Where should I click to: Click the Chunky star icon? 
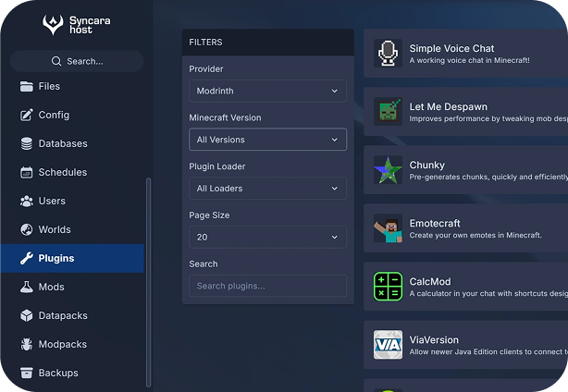(x=388, y=170)
